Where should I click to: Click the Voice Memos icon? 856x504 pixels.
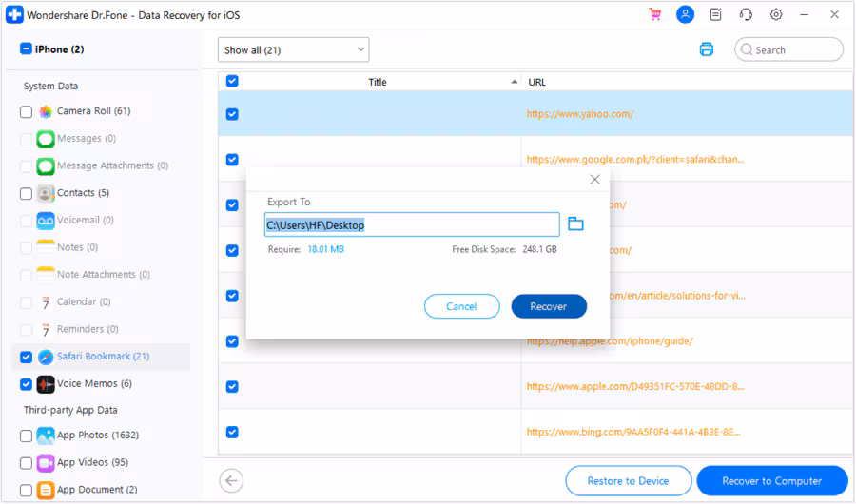46,384
